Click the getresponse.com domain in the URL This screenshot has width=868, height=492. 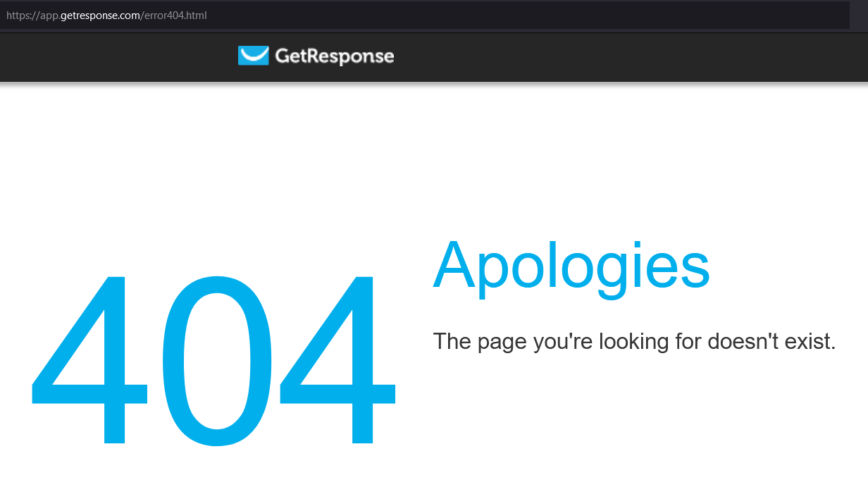coord(100,15)
